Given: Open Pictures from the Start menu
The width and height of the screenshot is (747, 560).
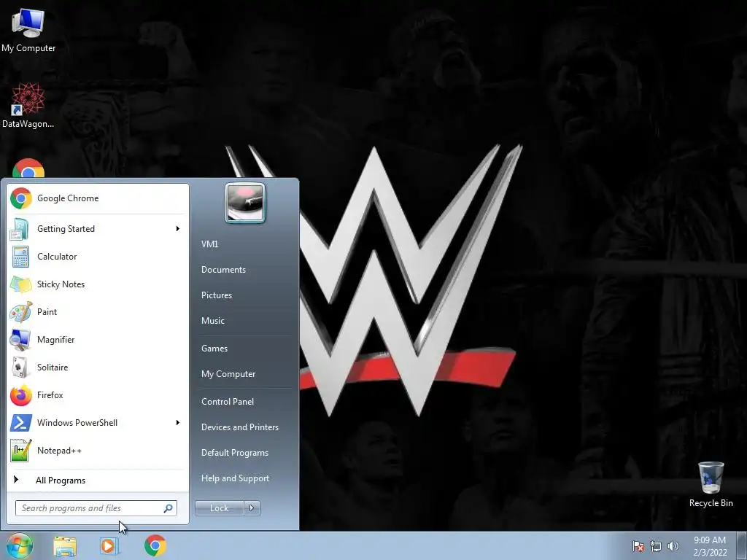Looking at the screenshot, I should tap(217, 295).
